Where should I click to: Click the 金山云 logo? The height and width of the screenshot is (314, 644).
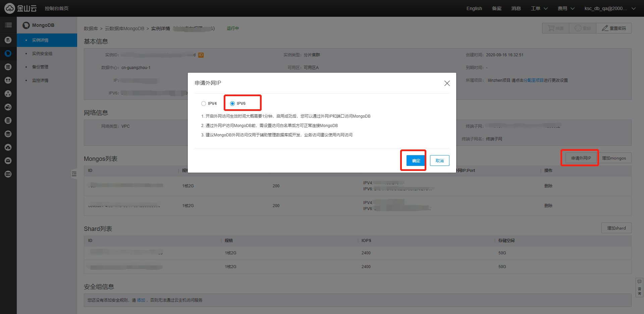point(20,8)
